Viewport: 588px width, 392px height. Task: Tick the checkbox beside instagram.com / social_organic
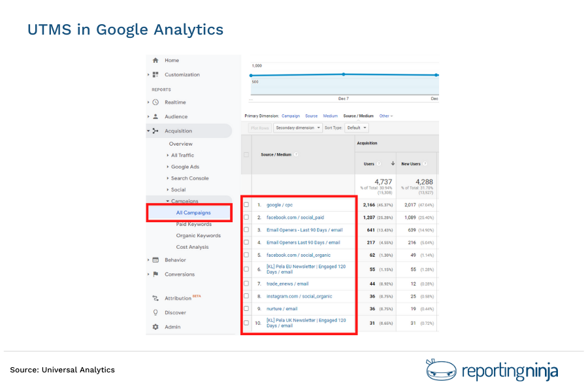coord(247,296)
